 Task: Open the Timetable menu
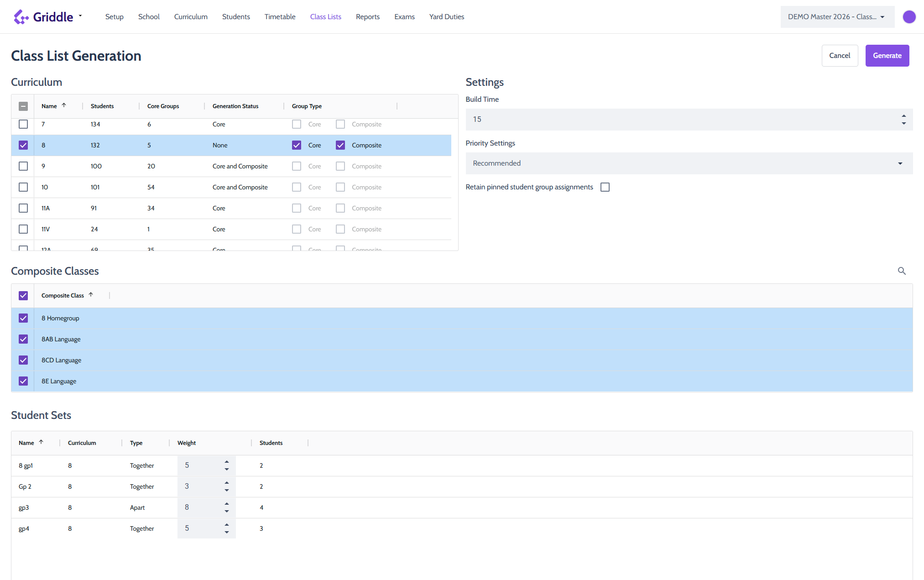coord(280,17)
